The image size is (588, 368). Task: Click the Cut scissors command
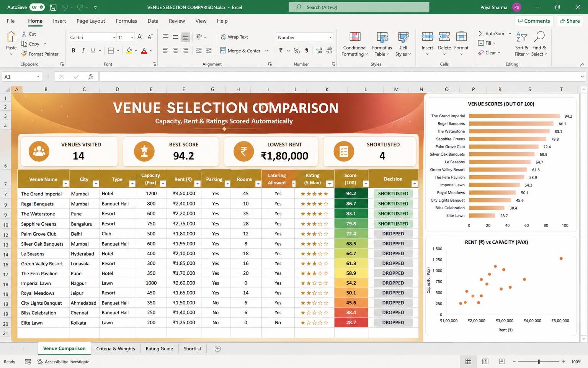pyautogui.click(x=29, y=34)
